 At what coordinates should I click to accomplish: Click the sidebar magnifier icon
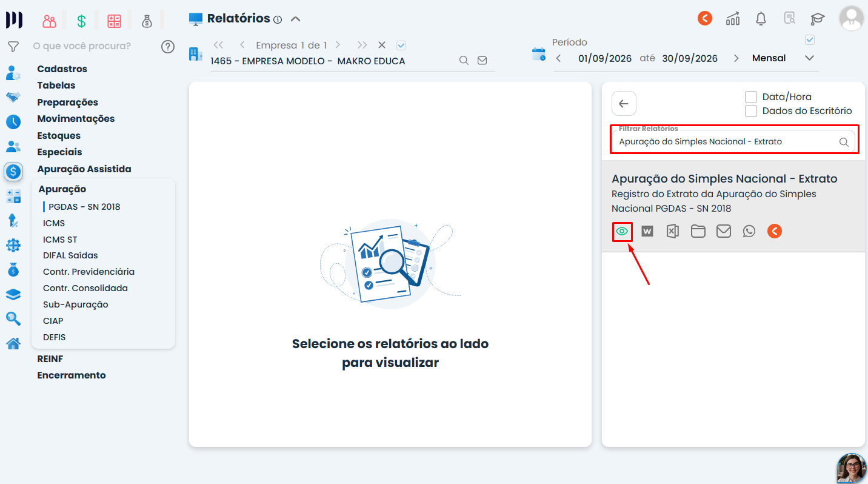click(x=13, y=319)
